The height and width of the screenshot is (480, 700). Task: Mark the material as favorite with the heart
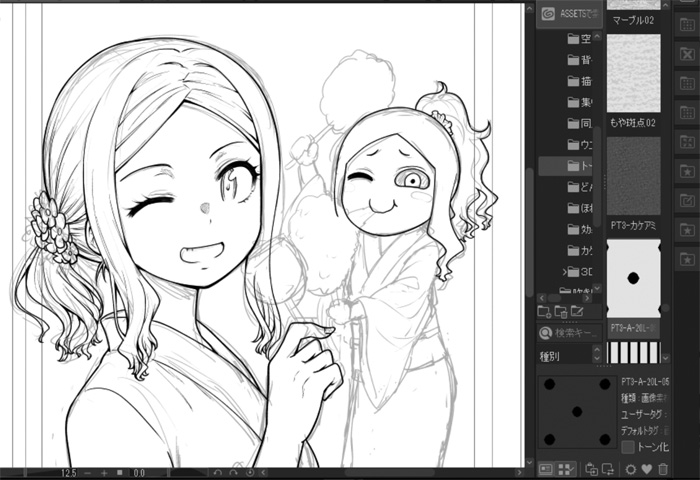point(646,469)
